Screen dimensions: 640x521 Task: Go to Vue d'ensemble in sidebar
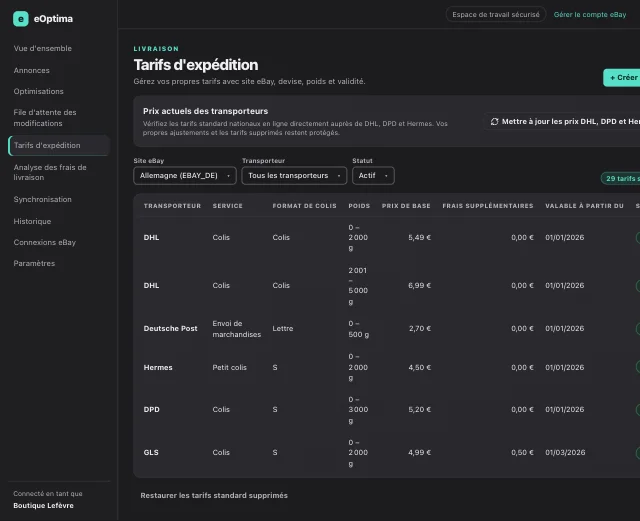[42, 48]
